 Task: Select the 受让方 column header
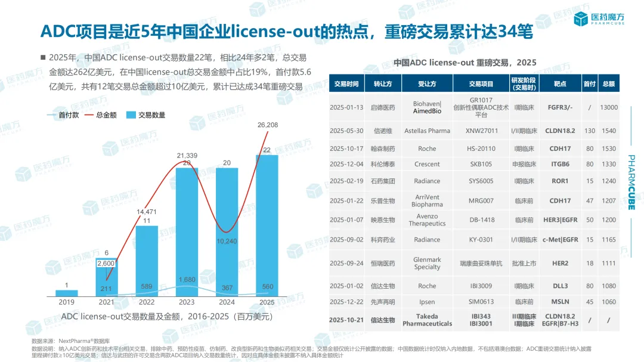tap(427, 83)
